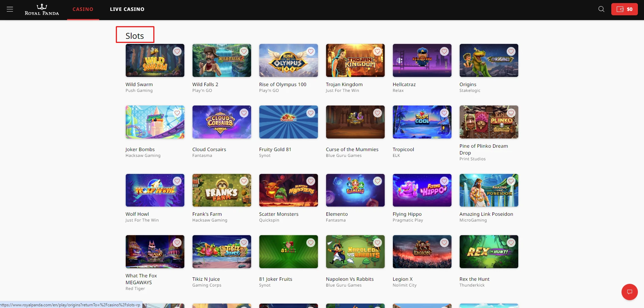The height and width of the screenshot is (308, 644).
Task: Click the Wolf Howl title
Action: [x=137, y=214]
